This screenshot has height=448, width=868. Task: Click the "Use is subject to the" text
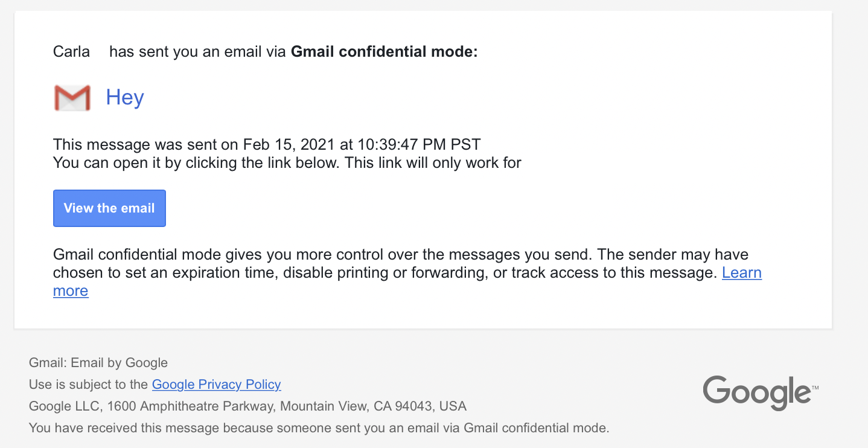pos(89,385)
